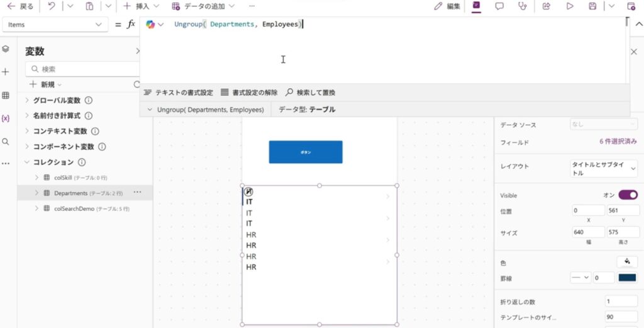Open the レイアウト layout dropdown
Screen dimensions: 644x328
(603, 168)
